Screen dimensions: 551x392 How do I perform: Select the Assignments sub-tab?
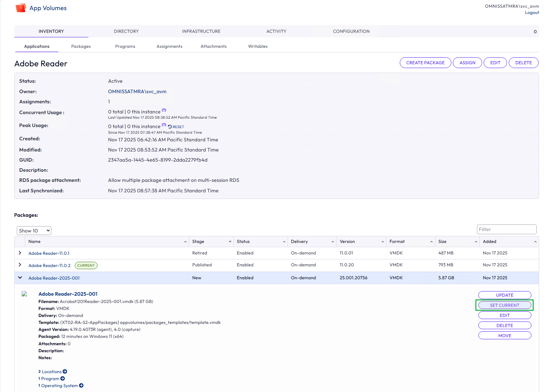click(x=169, y=46)
